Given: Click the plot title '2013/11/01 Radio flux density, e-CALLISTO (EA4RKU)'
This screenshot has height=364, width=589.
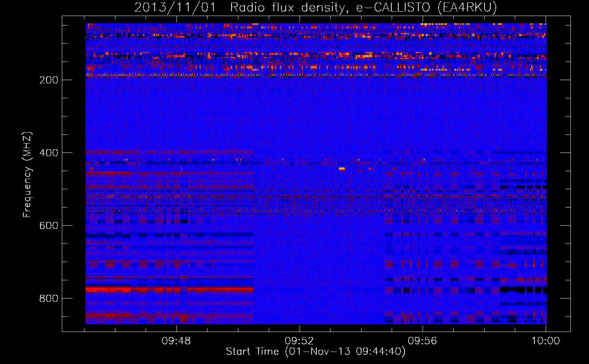Looking at the screenshot, I should point(316,7).
